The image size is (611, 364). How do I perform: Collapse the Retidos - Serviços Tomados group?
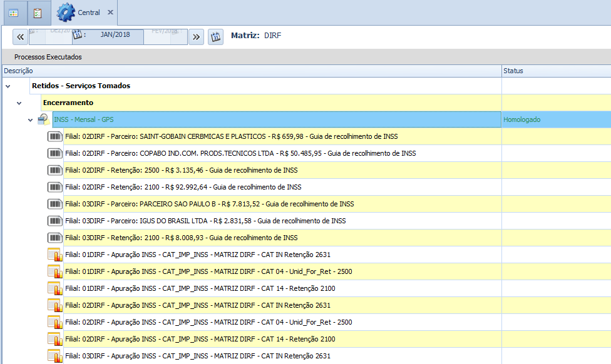(8, 86)
